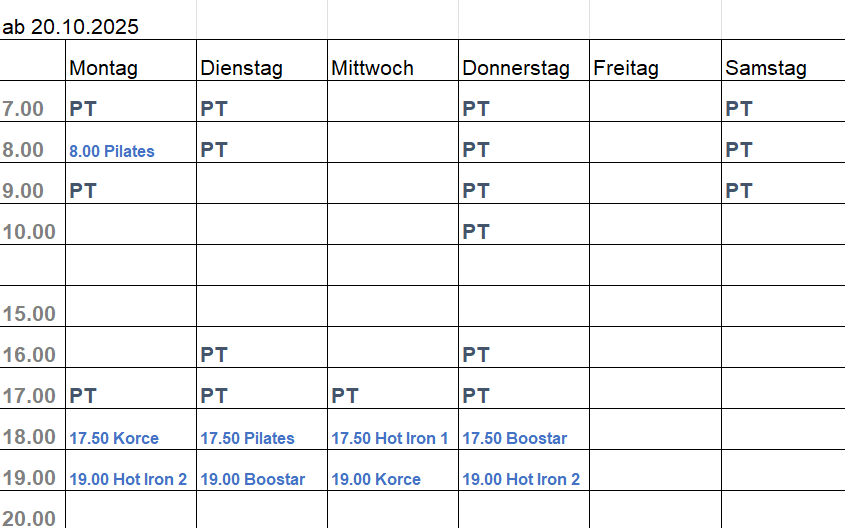This screenshot has width=845, height=528.
Task: Select the 15.00 time row label
Action: point(29,314)
